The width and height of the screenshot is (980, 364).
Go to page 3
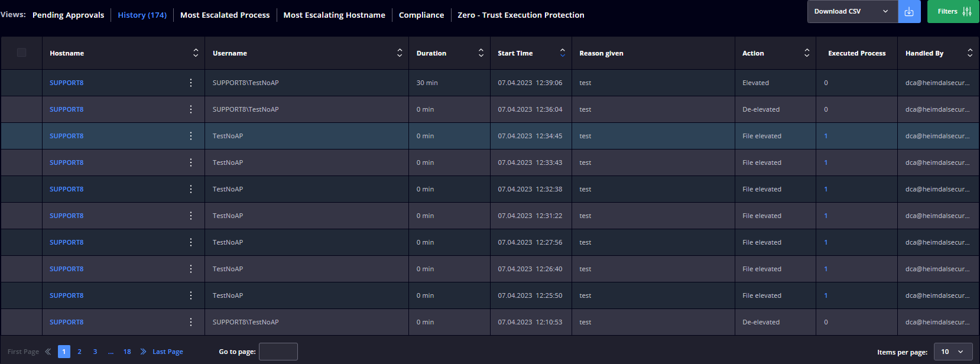[x=95, y=352]
